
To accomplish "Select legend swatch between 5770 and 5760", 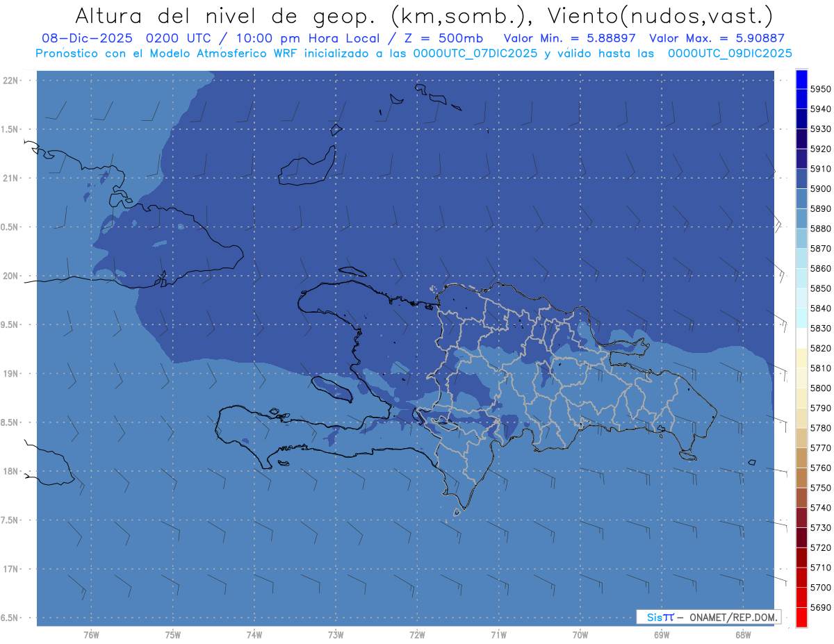I will 801,458.
